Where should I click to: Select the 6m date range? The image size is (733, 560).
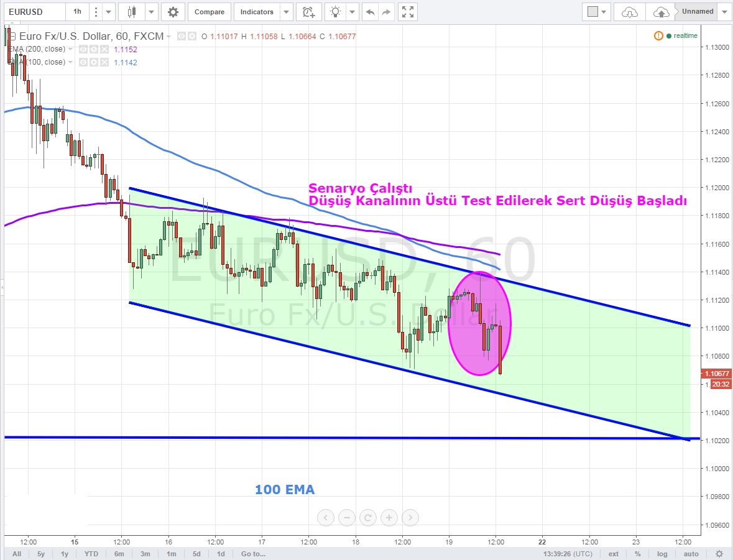[119, 553]
